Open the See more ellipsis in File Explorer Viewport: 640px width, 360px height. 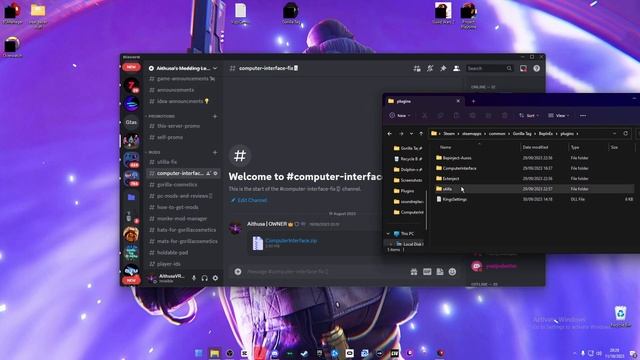[583, 116]
